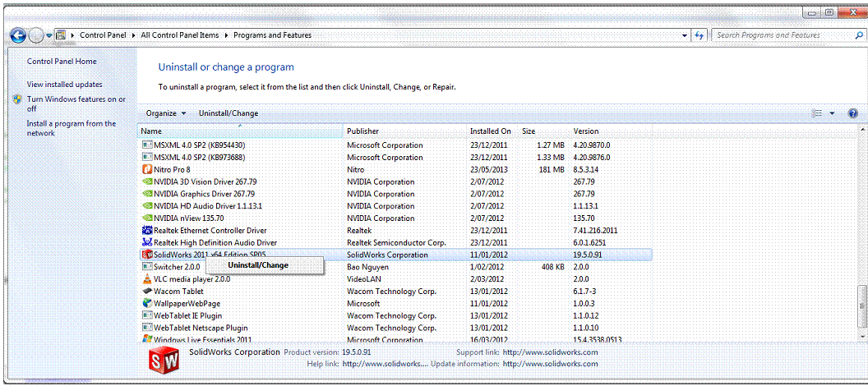The width and height of the screenshot is (868, 386).
Task: Click the Refresh button beside address bar
Action: click(x=699, y=34)
